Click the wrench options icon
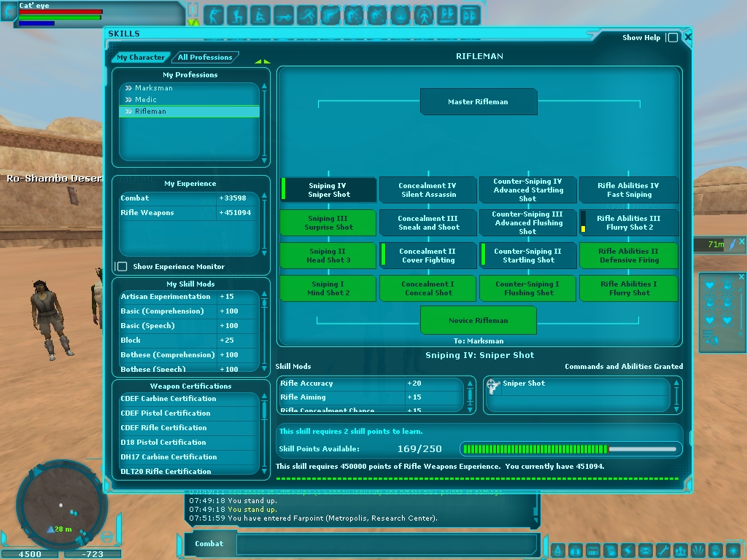 pos(663,551)
